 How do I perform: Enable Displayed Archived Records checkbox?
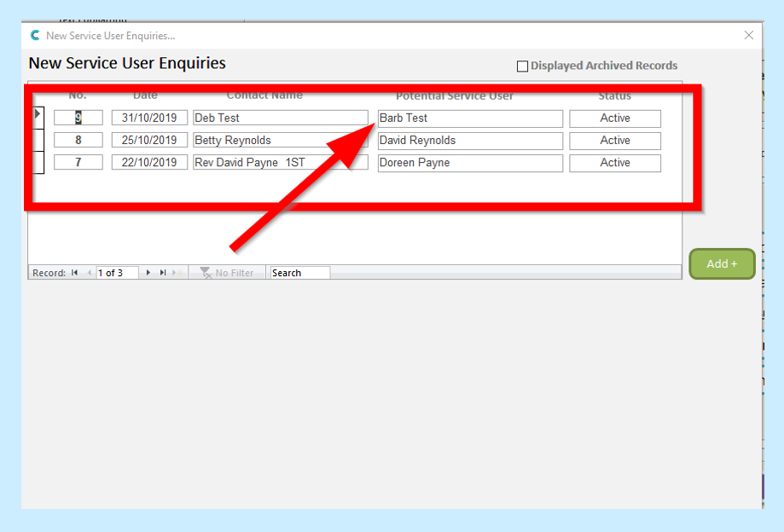click(x=522, y=66)
